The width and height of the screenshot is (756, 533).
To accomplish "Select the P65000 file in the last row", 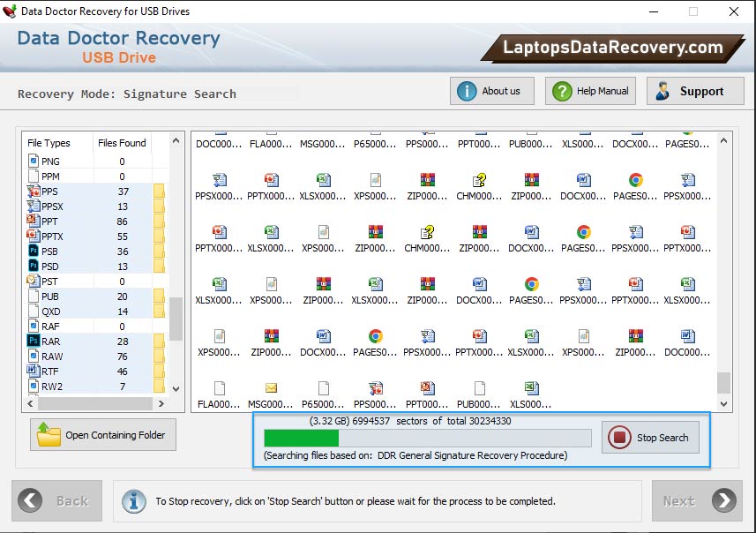I will coord(324,394).
